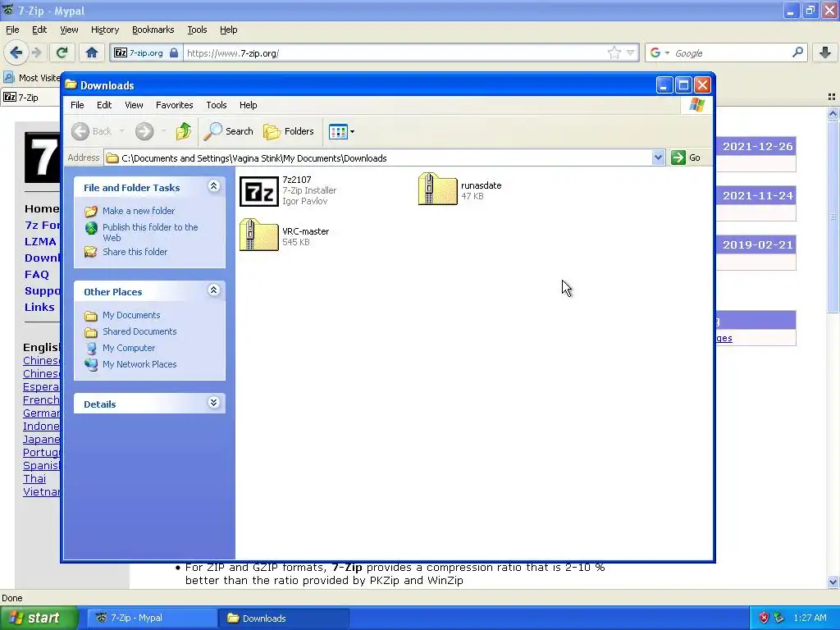Open the 7z2107 installer file
Screen dimensions: 840x630
(x=258, y=190)
